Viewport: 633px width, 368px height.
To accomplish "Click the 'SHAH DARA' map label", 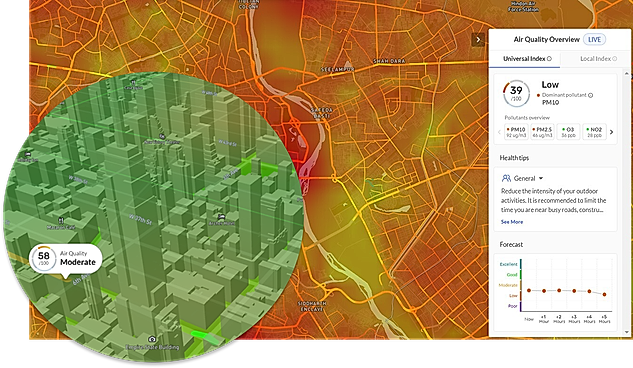I will click(390, 61).
